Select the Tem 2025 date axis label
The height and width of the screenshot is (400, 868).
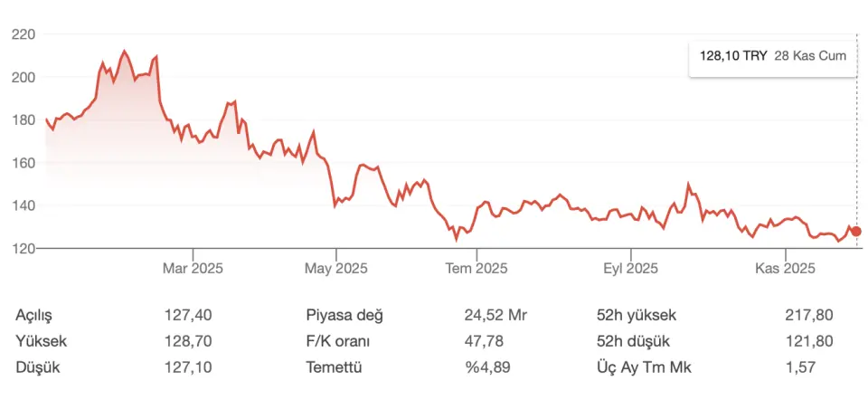pyautogui.click(x=478, y=269)
